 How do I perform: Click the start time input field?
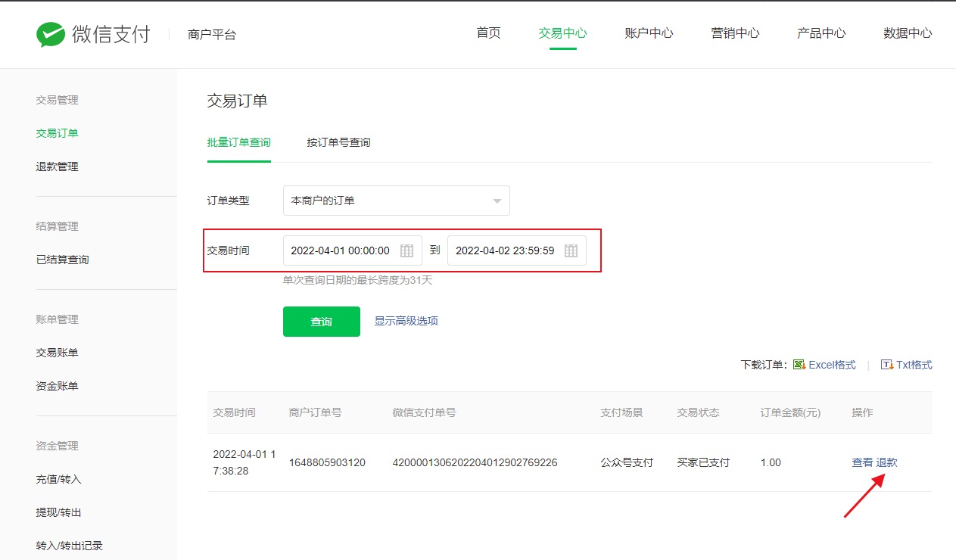click(x=341, y=250)
